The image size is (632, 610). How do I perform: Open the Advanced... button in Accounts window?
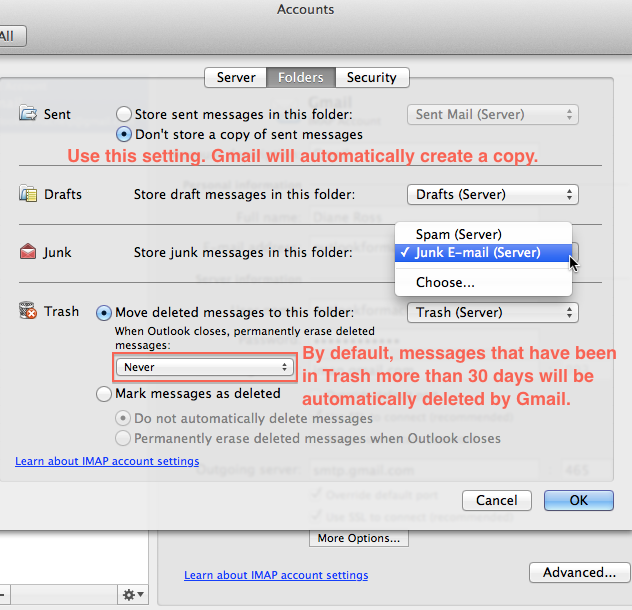click(580, 572)
